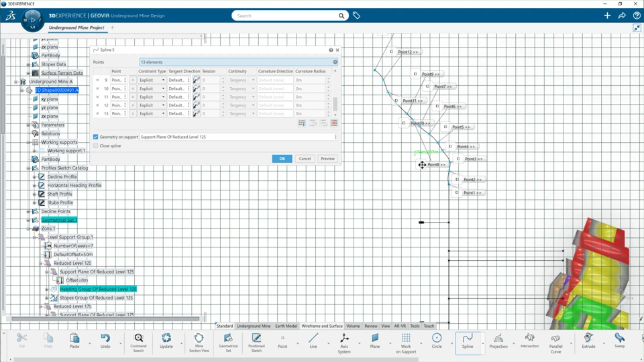Screen dimensions: 644x362
Task: Switch to the Earth Model tab
Action: (x=286, y=326)
